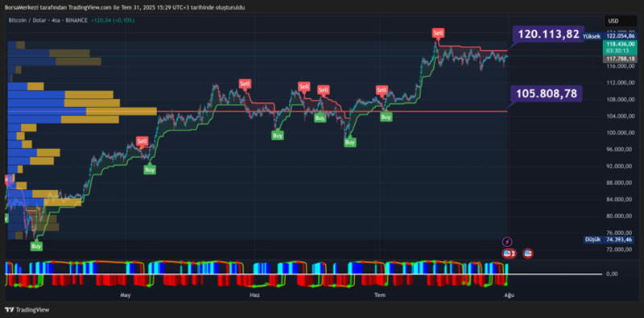
Task: Click the purple lightning event icon
Action: [507, 242]
